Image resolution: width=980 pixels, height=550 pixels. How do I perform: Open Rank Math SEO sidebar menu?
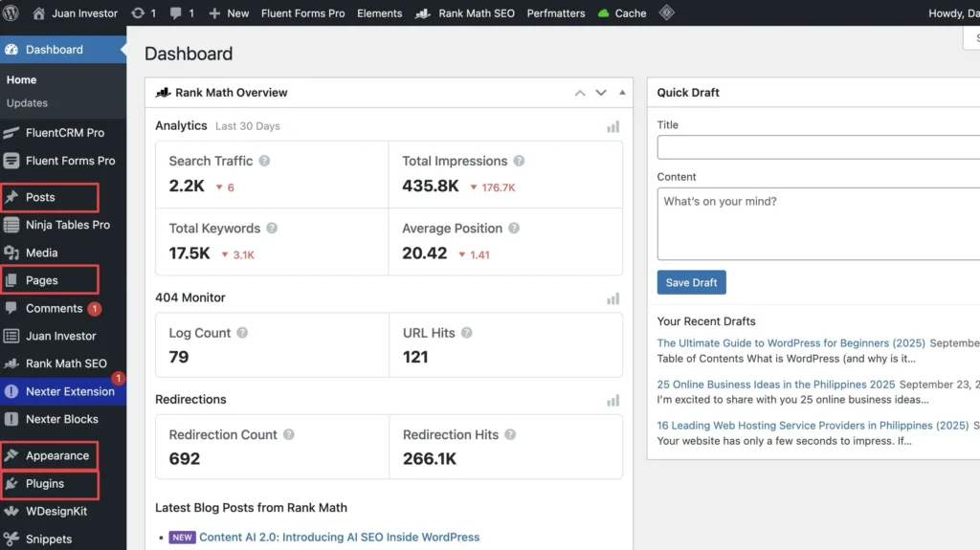tap(62, 363)
